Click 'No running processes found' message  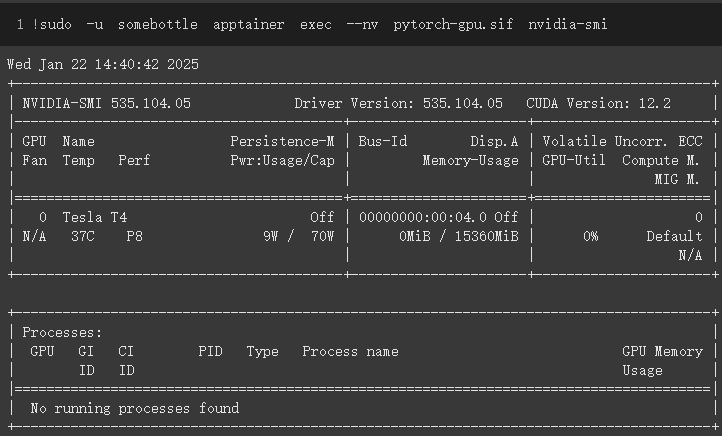coord(134,408)
